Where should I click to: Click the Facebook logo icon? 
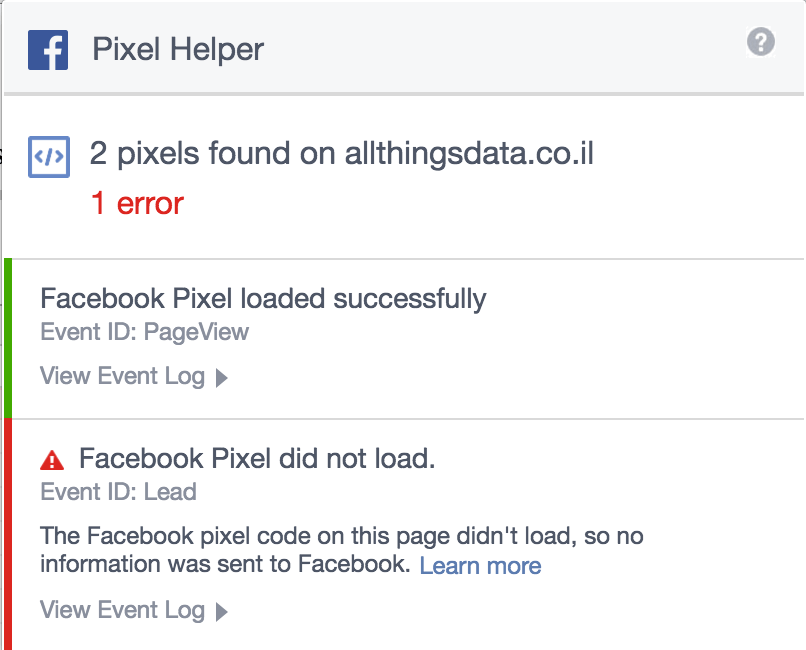click(x=48, y=49)
